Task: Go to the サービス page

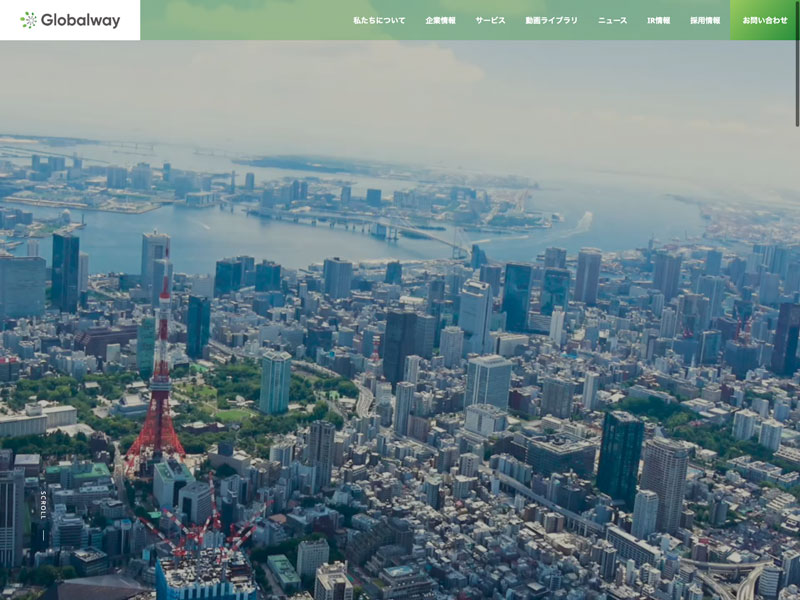Action: click(x=490, y=20)
